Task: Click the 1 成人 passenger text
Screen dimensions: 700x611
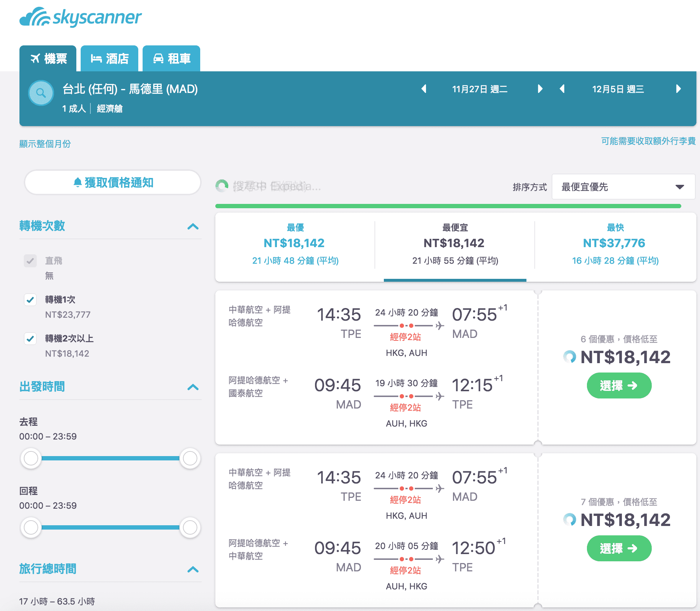Action: tap(74, 108)
